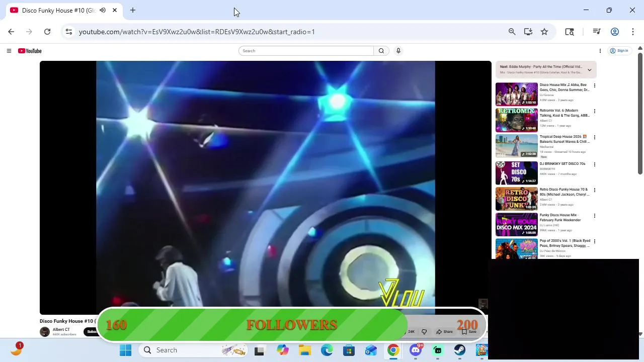Open Steam from the taskbar
This screenshot has height=362, width=644.
459,350
